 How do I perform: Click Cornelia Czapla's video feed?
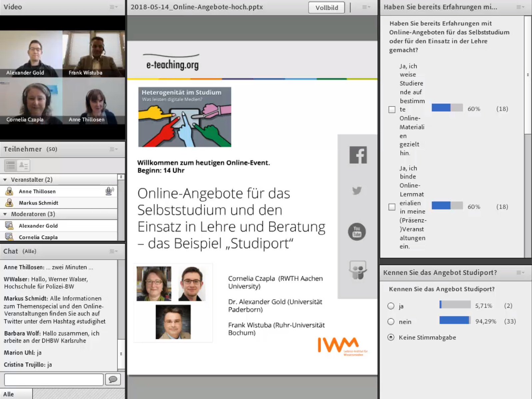31,101
